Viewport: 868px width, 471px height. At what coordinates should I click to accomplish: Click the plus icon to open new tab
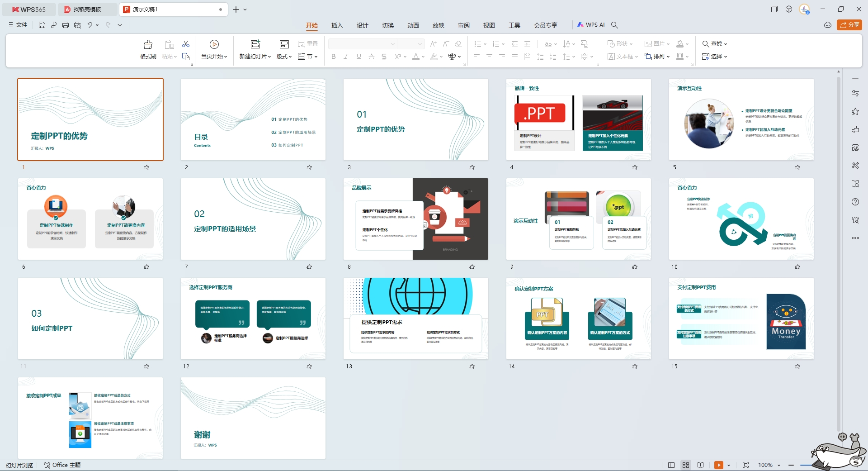click(236, 9)
